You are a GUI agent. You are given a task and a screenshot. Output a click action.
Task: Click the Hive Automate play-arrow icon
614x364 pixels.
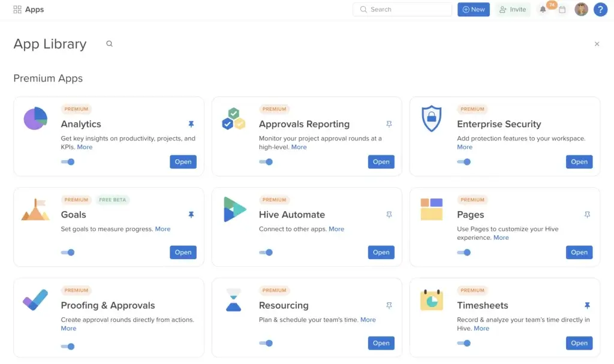pyautogui.click(x=234, y=209)
